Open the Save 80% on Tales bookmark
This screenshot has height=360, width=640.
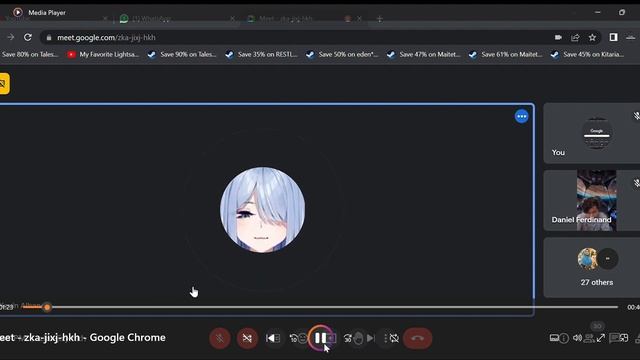[29, 54]
